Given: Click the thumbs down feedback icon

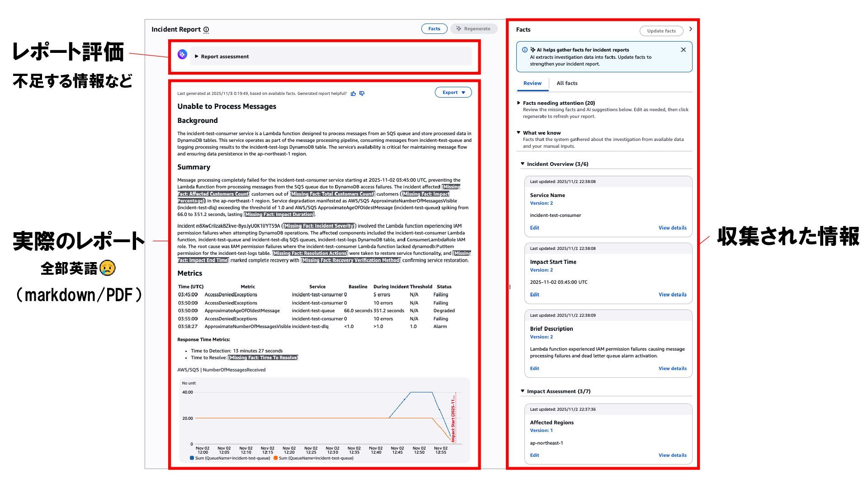Looking at the screenshot, I should [362, 94].
